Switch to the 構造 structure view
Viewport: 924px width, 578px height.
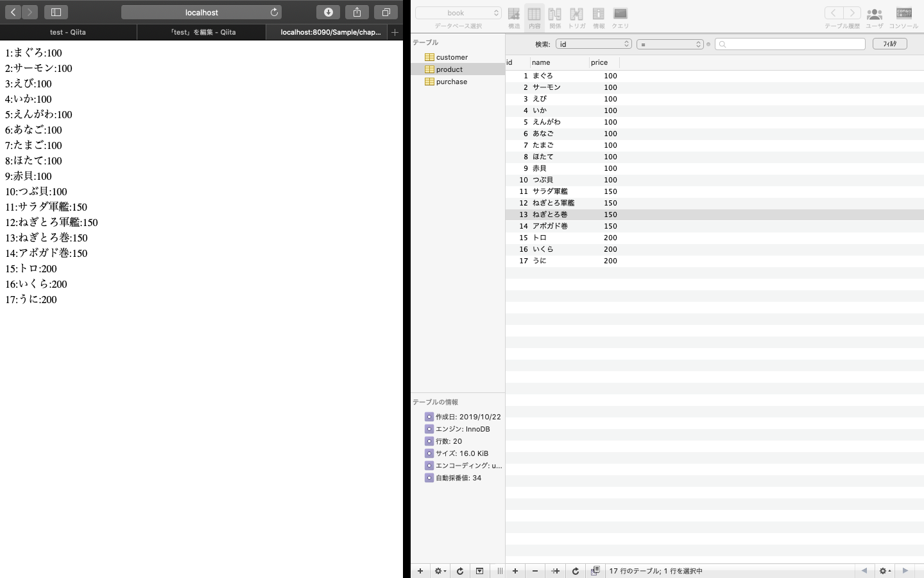(x=514, y=17)
